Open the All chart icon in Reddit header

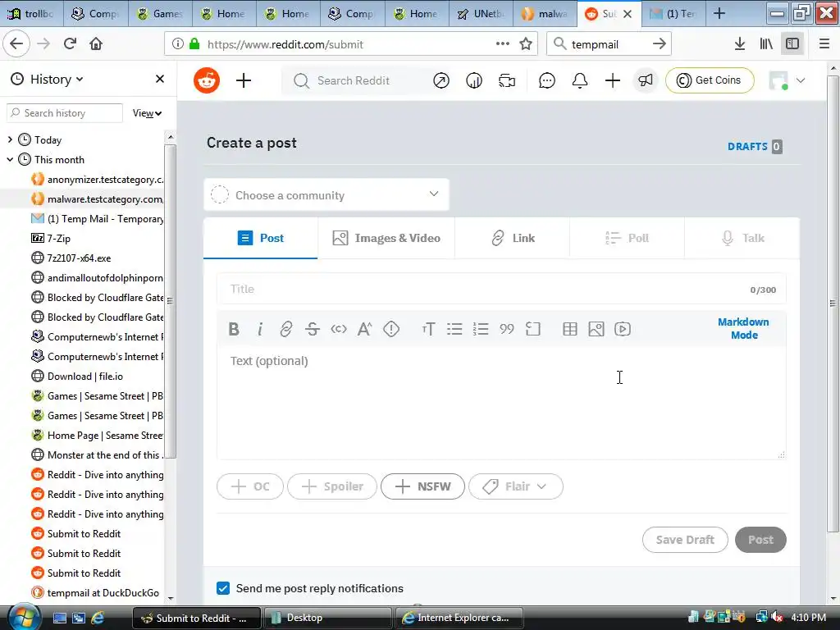[x=474, y=80]
